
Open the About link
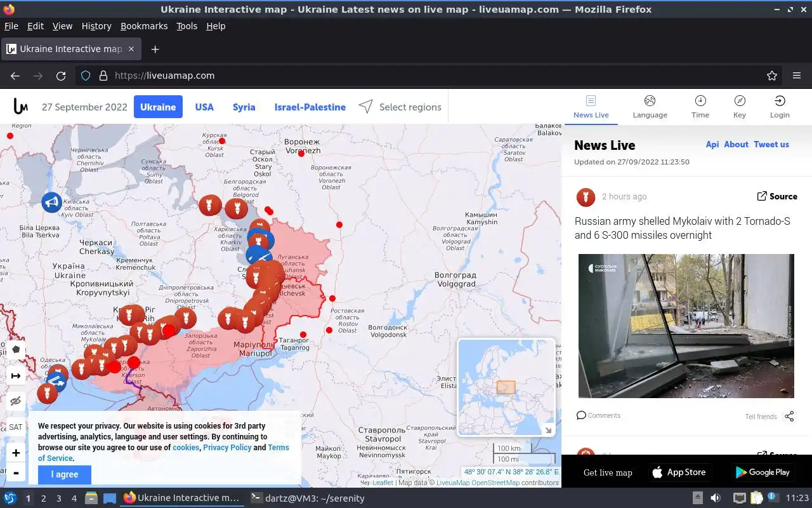pyautogui.click(x=736, y=144)
